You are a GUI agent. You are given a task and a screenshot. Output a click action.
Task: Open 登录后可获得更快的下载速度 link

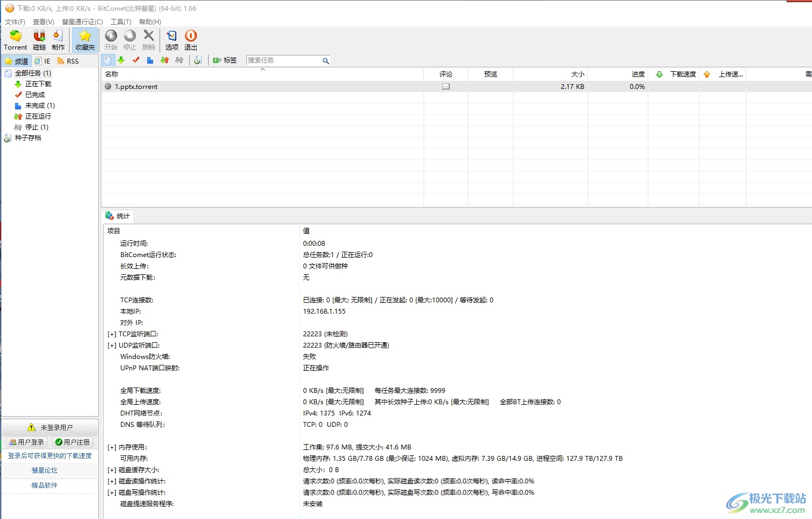pyautogui.click(x=50, y=456)
